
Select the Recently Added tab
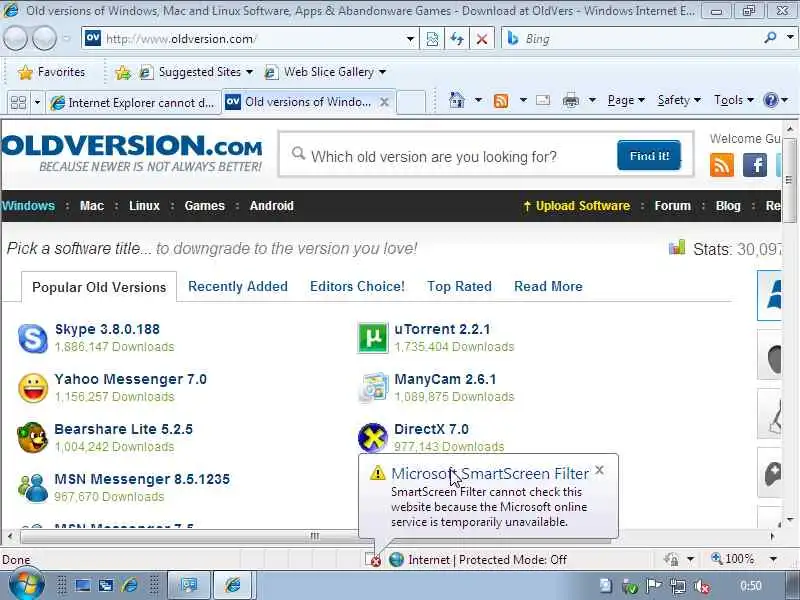pos(238,286)
